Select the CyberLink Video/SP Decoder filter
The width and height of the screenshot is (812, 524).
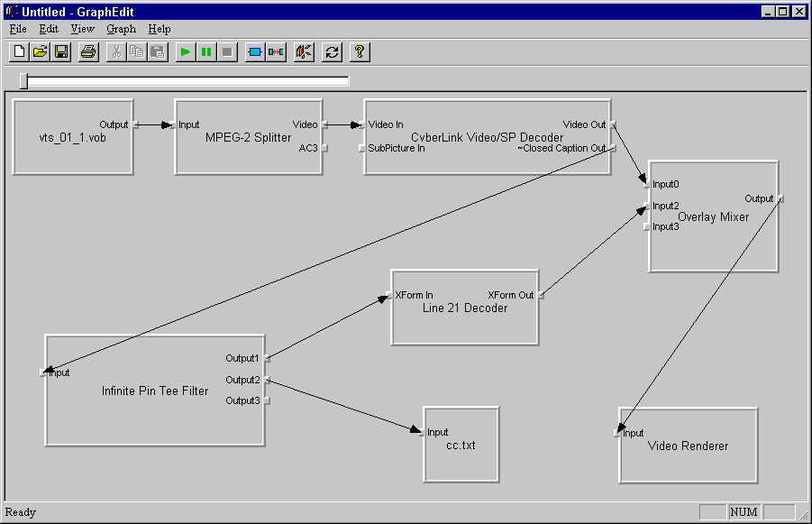pos(488,137)
